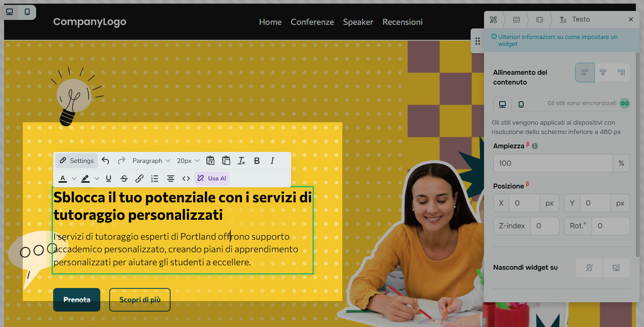Screen dimensions: 644x327
Task: Insert a numbered list
Action: pyautogui.click(x=155, y=178)
